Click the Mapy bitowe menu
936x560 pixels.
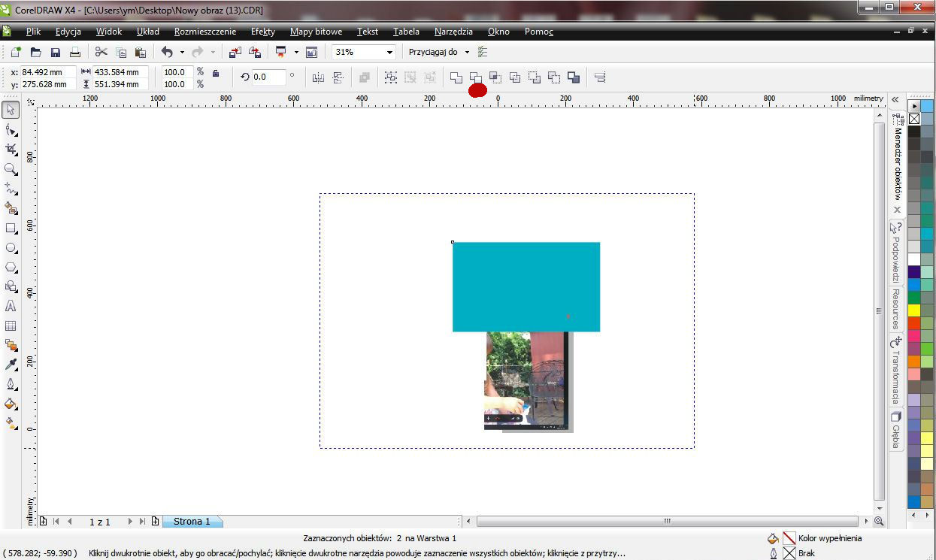coord(316,32)
